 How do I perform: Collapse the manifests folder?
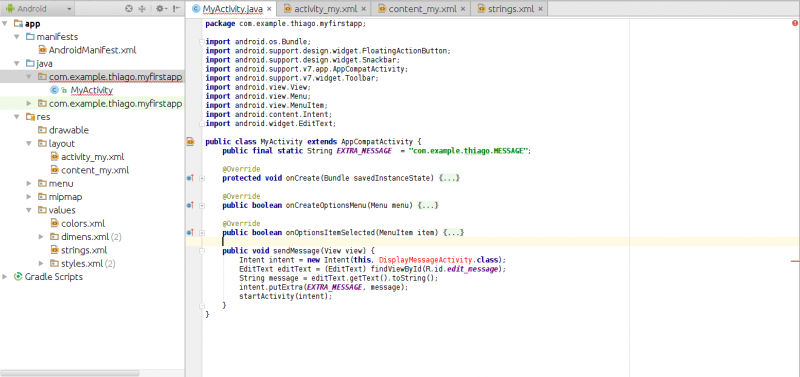click(x=17, y=37)
